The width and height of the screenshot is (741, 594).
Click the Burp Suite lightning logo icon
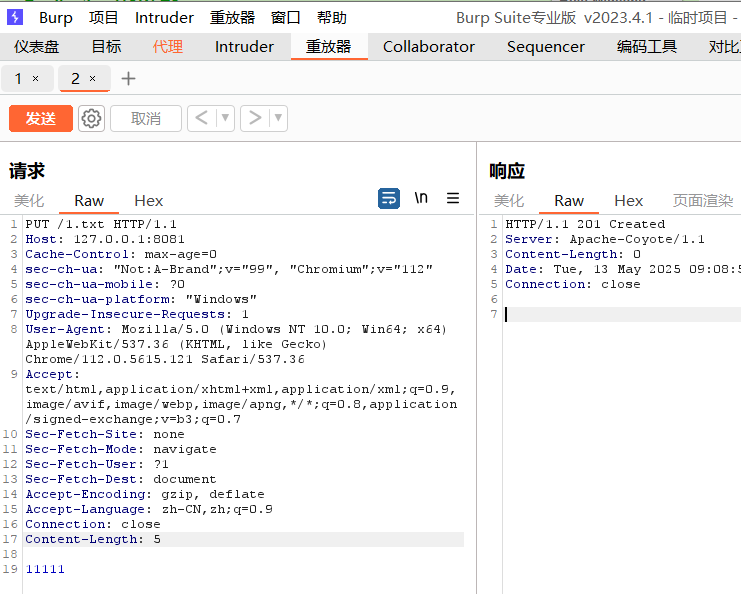coord(15,17)
